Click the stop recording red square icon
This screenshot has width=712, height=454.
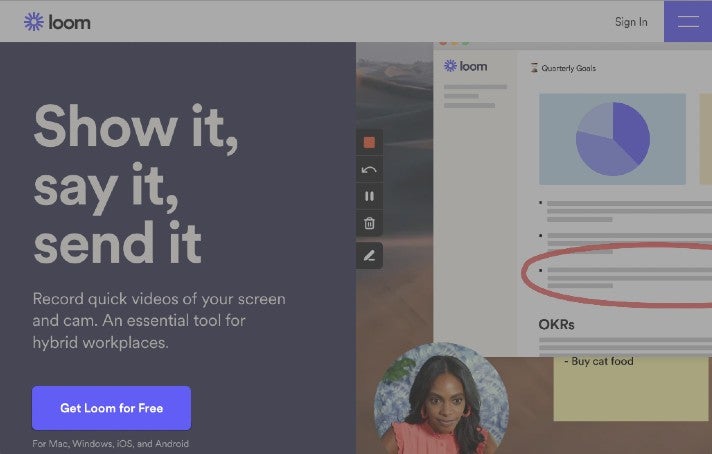[x=369, y=143]
